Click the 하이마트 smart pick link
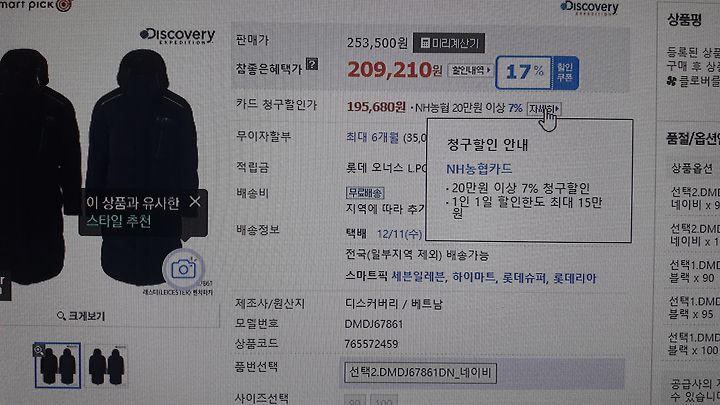 coord(474,277)
